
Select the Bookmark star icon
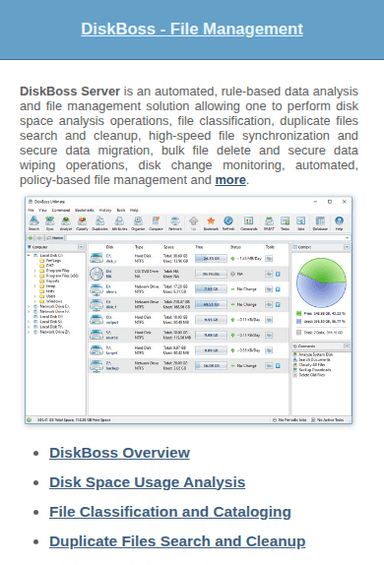tap(211, 223)
